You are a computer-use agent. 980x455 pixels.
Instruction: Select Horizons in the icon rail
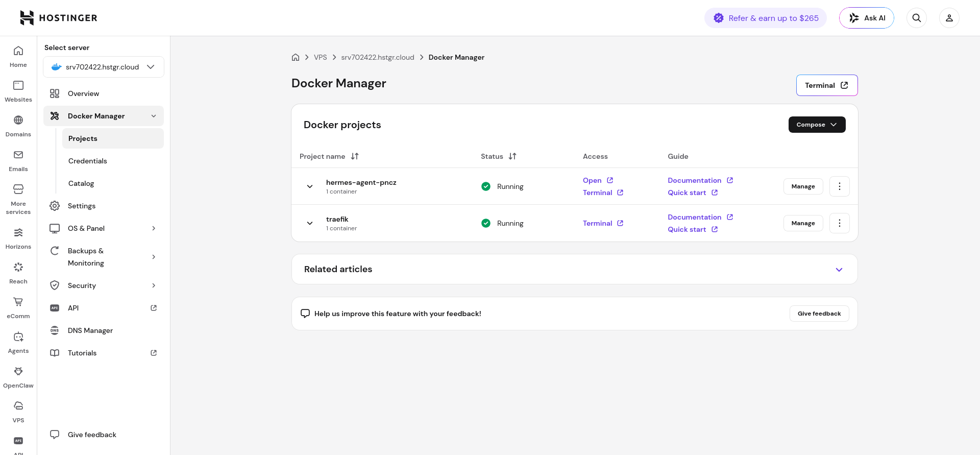(18, 238)
